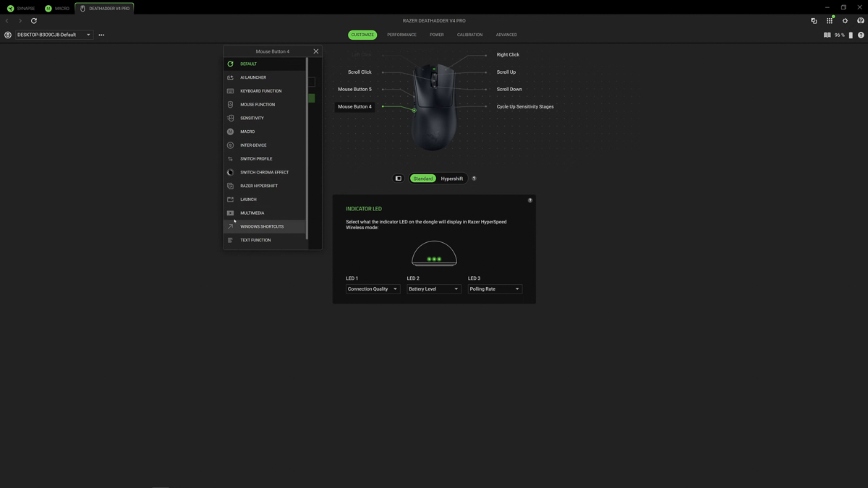
Task: Toggle the sidebar view icon beside Standard
Action: coord(398,179)
